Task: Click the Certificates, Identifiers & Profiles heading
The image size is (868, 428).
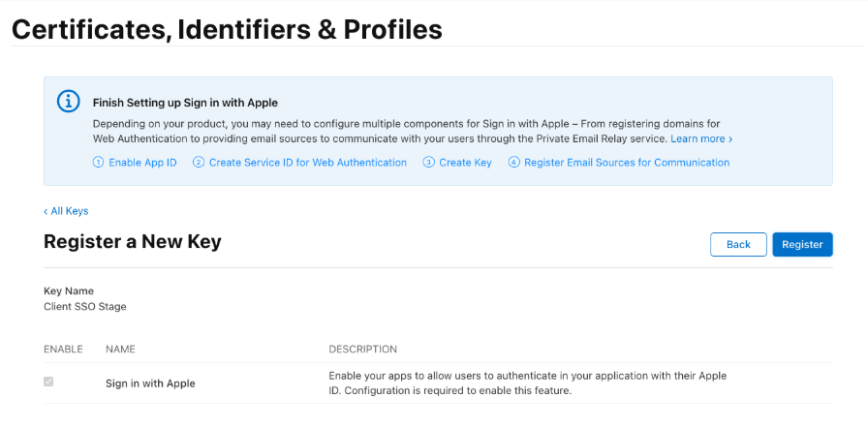Action: (x=227, y=29)
